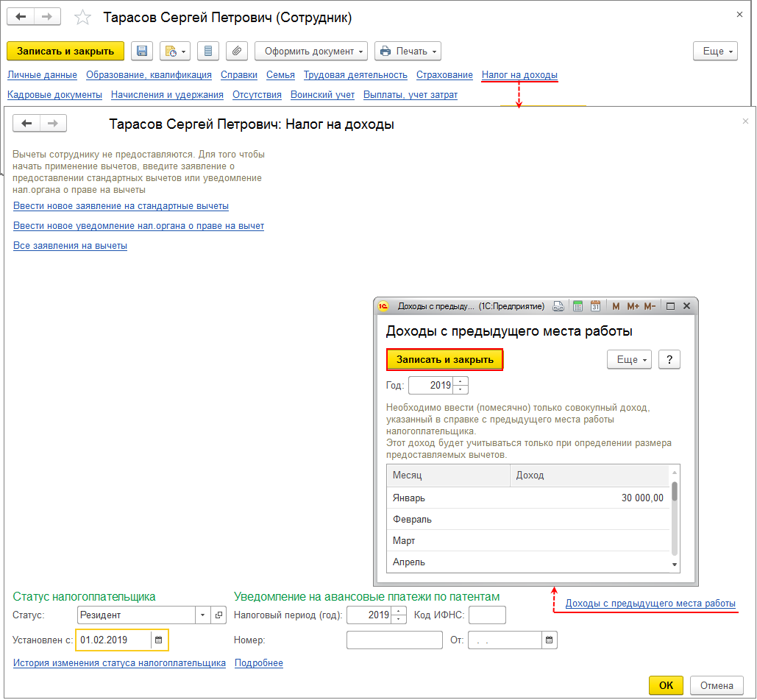
Task: Click the calendar picker beside the 'Установлен с' date
Action: pos(157,640)
